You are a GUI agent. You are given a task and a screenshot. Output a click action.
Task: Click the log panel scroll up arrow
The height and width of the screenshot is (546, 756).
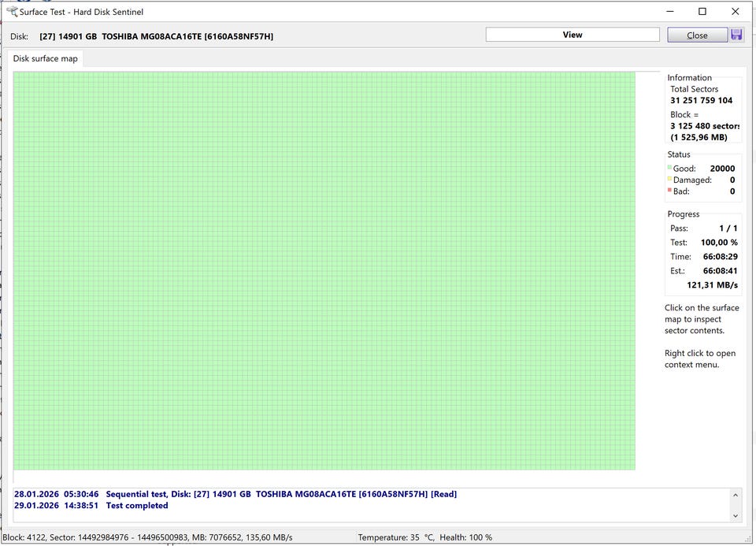(736, 495)
